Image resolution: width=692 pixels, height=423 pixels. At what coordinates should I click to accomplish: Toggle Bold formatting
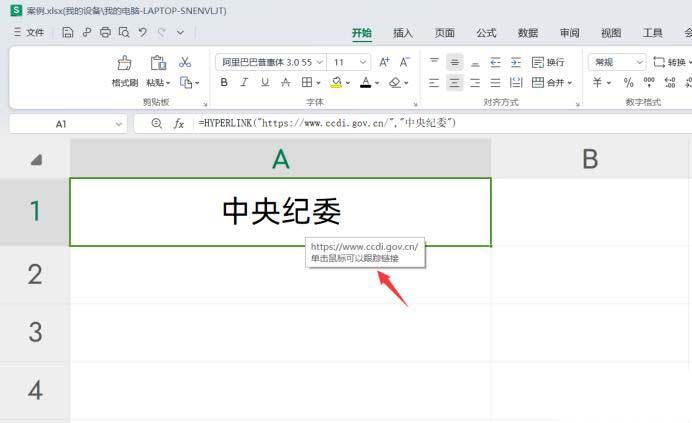[224, 83]
